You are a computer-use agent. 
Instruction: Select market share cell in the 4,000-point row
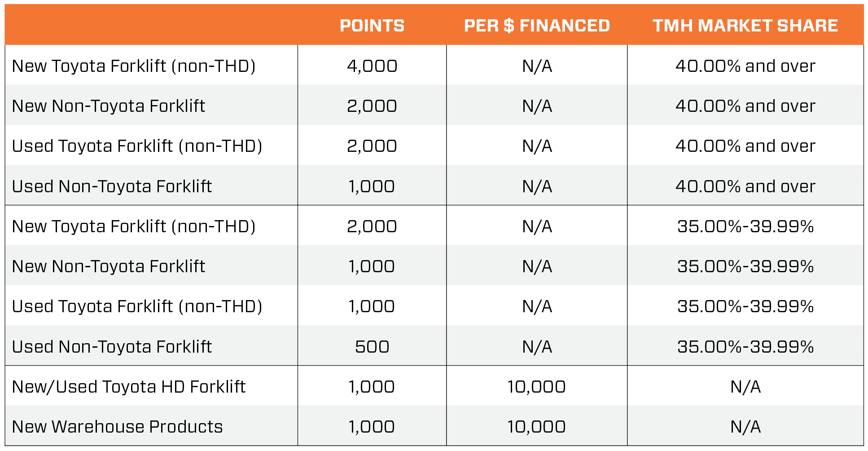click(x=745, y=66)
